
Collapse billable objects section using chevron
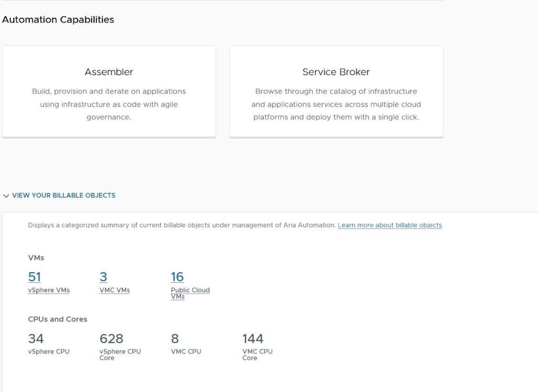click(6, 196)
